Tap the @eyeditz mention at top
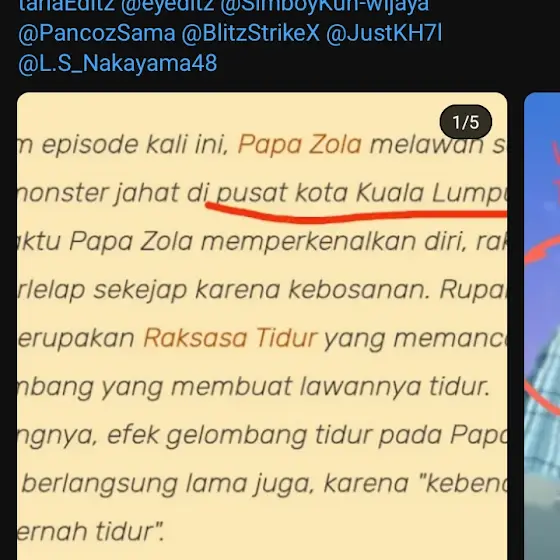 168,6
